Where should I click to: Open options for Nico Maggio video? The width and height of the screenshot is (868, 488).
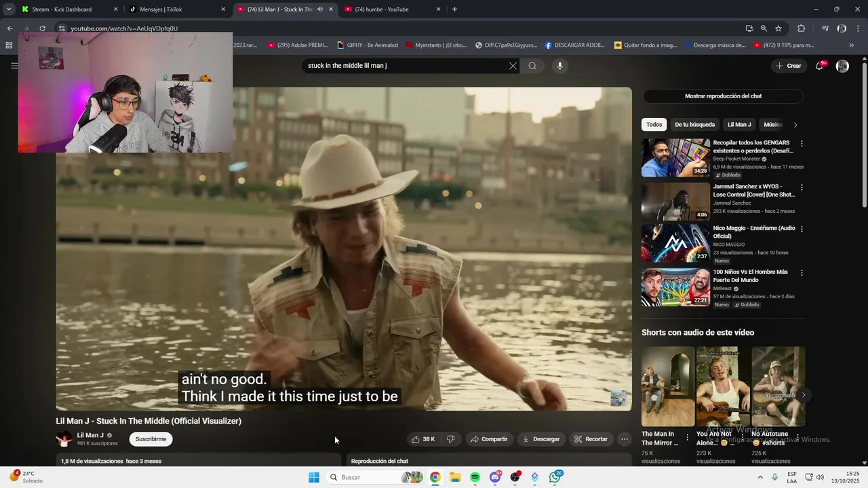[802, 229]
